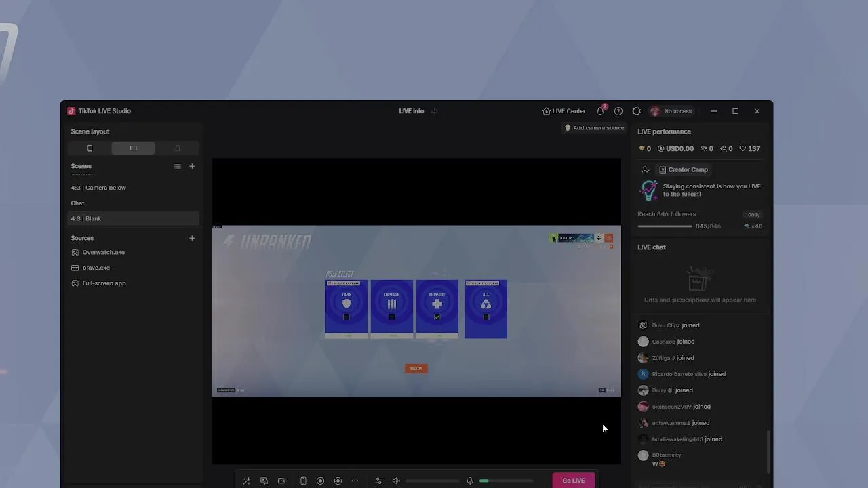Click 'Buku Clipz joined' chat entry

click(x=669, y=325)
